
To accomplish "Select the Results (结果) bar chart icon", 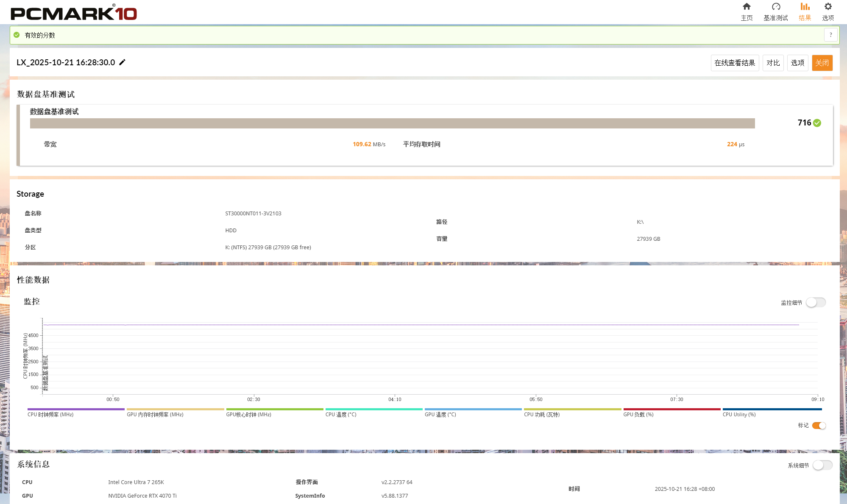I will point(805,7).
